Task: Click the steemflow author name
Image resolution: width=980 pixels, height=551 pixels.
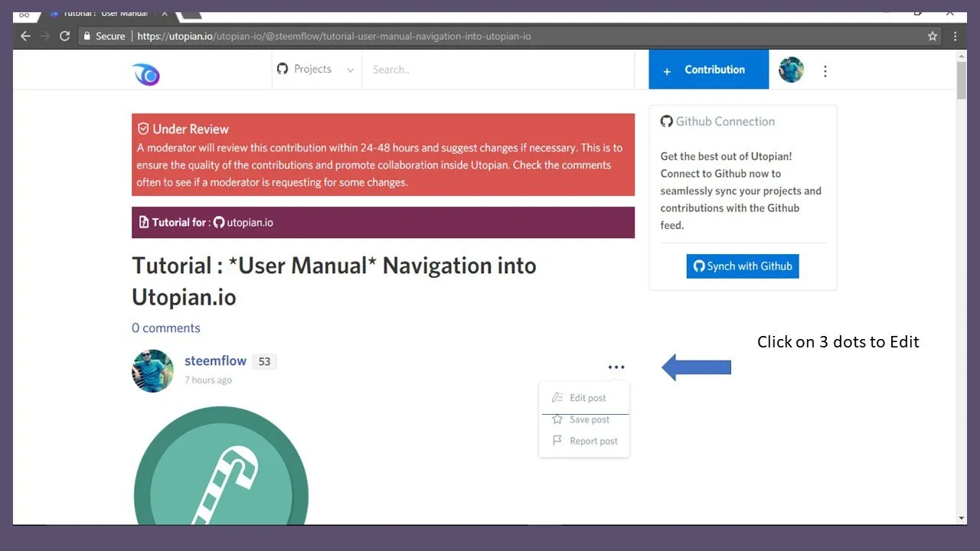Action: coord(215,360)
